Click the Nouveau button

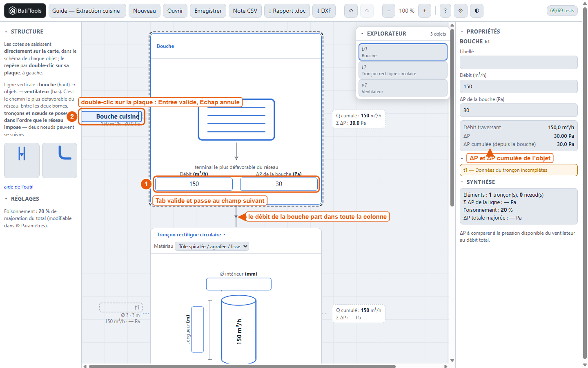[145, 11]
